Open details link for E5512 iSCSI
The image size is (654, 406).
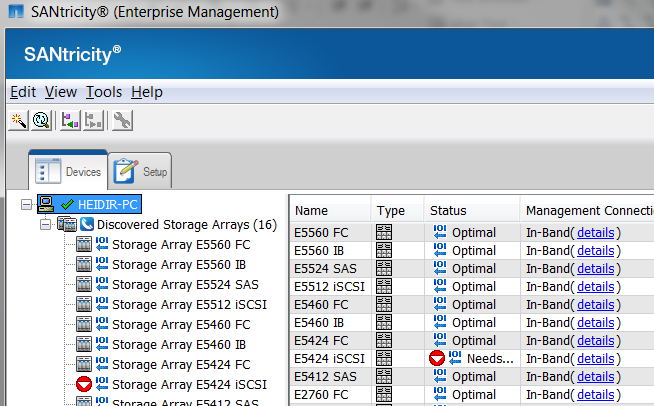pos(596,287)
